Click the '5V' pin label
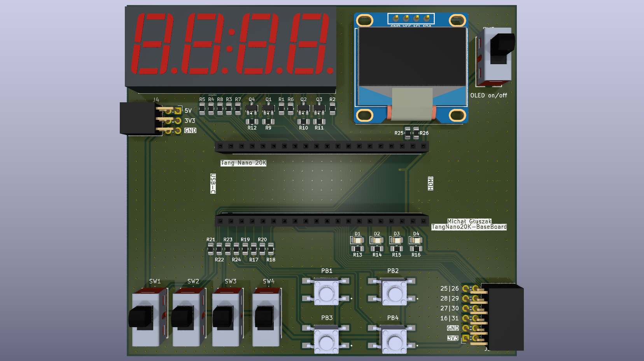The width and height of the screenshot is (644, 361). click(188, 110)
